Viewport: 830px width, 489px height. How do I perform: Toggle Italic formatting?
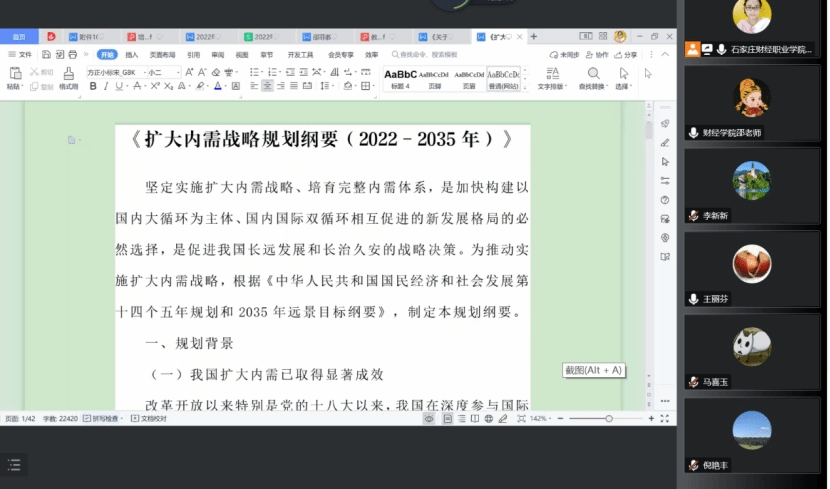click(x=106, y=86)
